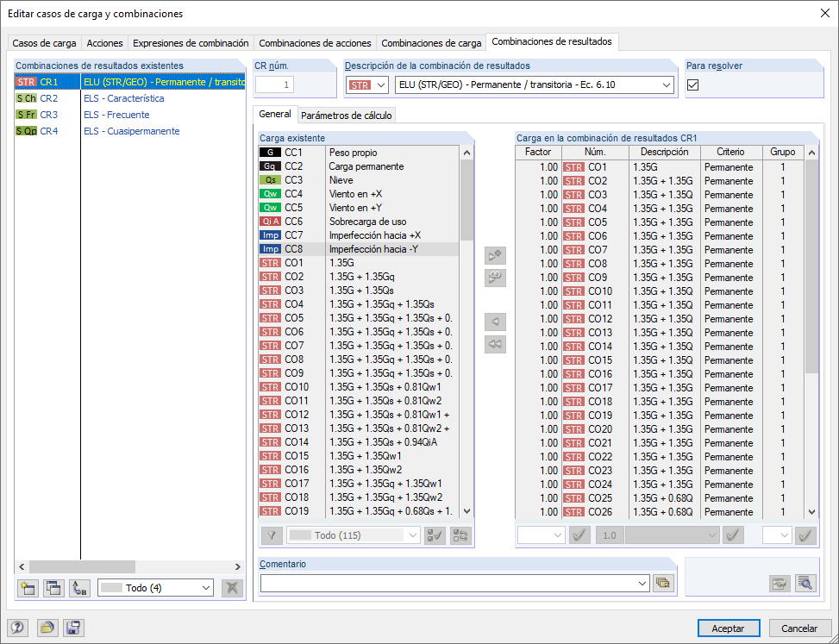839x644 pixels.
Task: Click the Factor column header
Action: (538, 152)
